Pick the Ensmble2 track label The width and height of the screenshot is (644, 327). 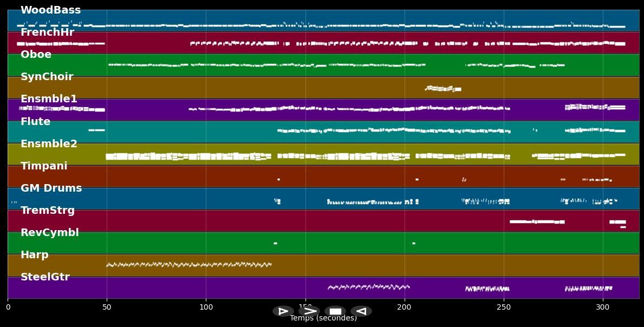point(49,144)
